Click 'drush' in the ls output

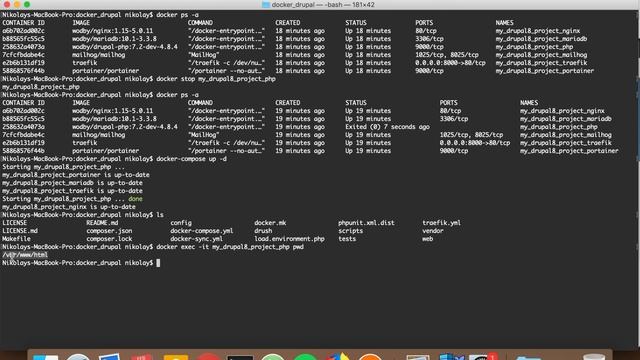263,231
